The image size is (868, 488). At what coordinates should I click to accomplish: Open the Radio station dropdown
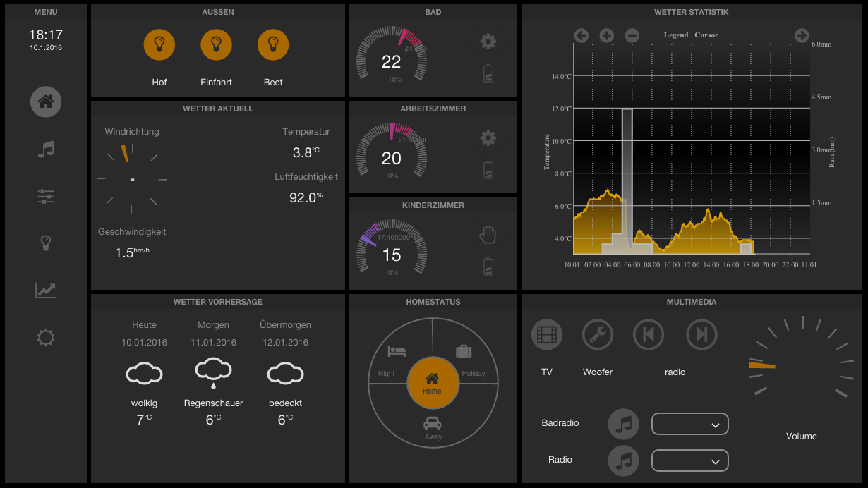690,460
